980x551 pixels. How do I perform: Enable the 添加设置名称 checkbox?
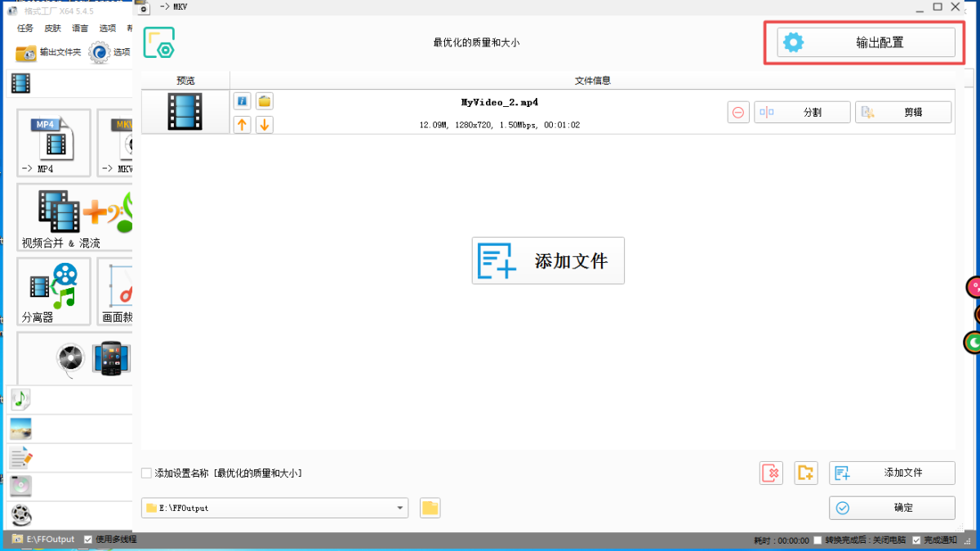tap(147, 473)
